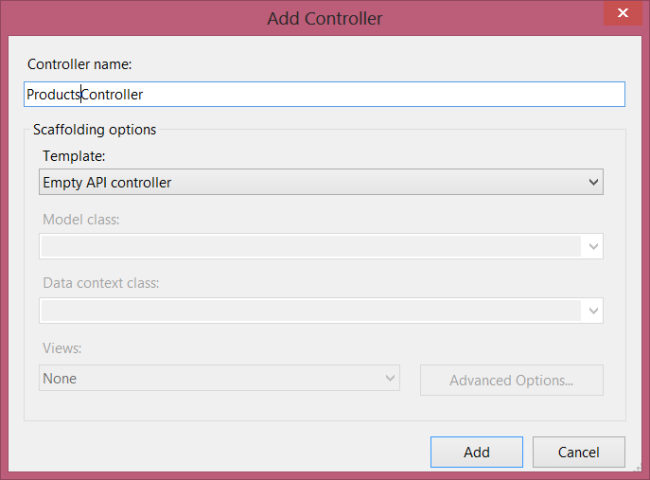Click the Controller name label
Viewport: 650px width, 480px height.
79,64
